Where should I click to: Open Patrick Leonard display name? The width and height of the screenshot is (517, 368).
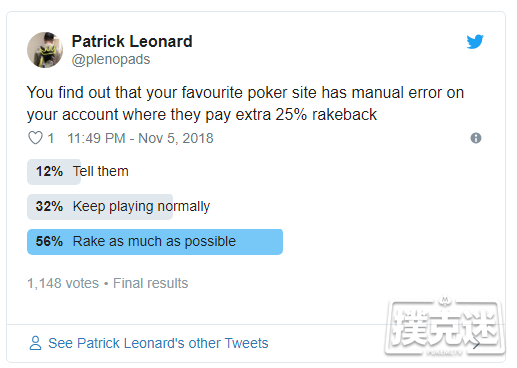point(132,41)
